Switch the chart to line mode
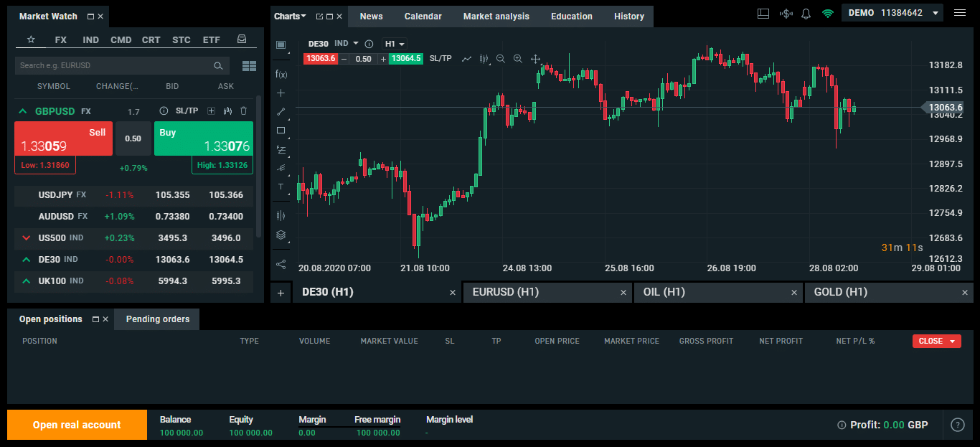The image size is (980, 447). click(x=466, y=59)
